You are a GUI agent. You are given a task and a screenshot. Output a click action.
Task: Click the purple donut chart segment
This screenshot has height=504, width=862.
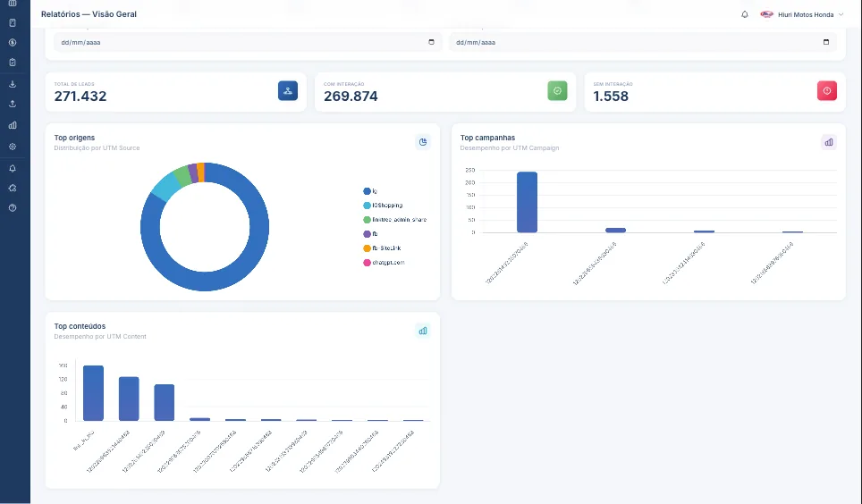pyautogui.click(x=193, y=173)
